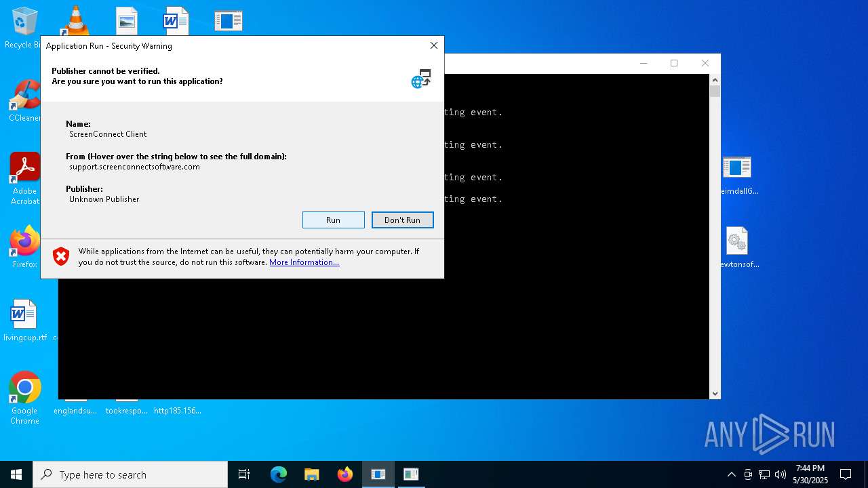Click the Don't Run button
Viewport: 868px width, 488px height.
(x=402, y=220)
